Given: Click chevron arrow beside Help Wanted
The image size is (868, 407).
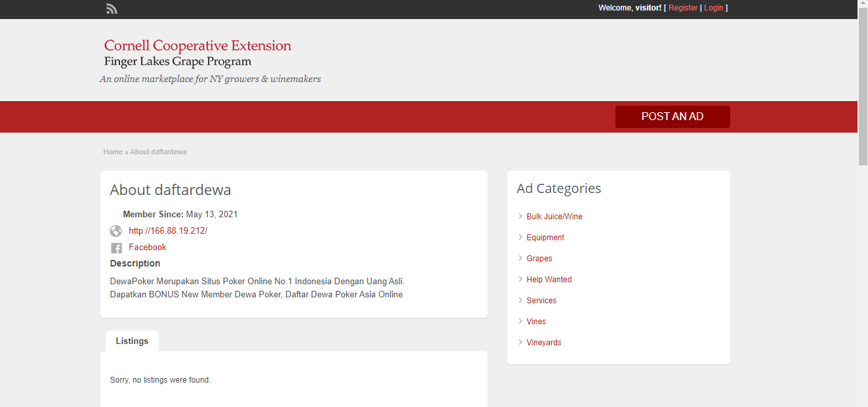Looking at the screenshot, I should (520, 279).
